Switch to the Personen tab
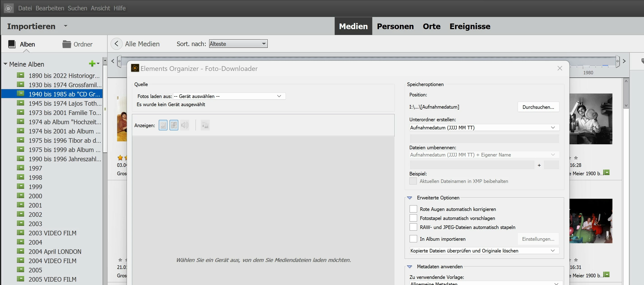This screenshot has height=285, width=644. (395, 26)
